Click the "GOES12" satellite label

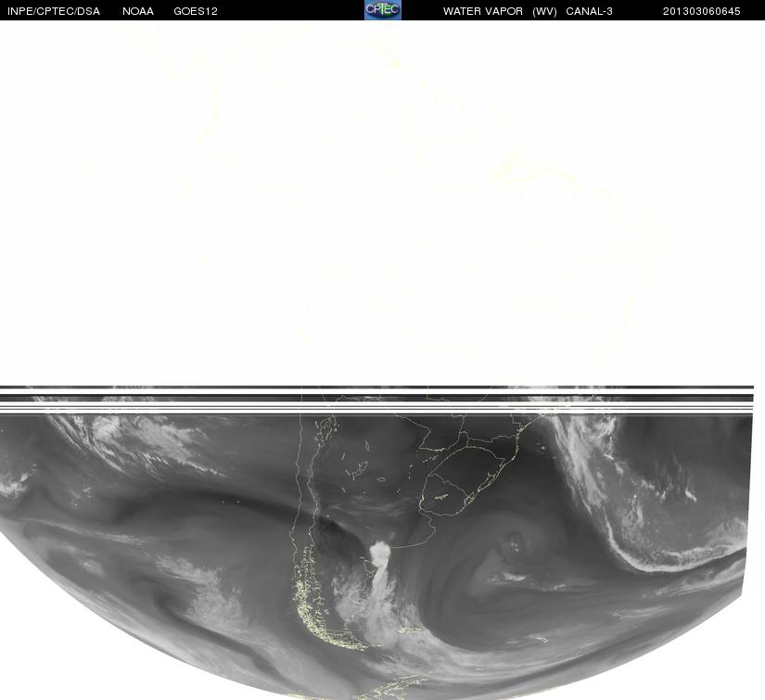click(196, 11)
